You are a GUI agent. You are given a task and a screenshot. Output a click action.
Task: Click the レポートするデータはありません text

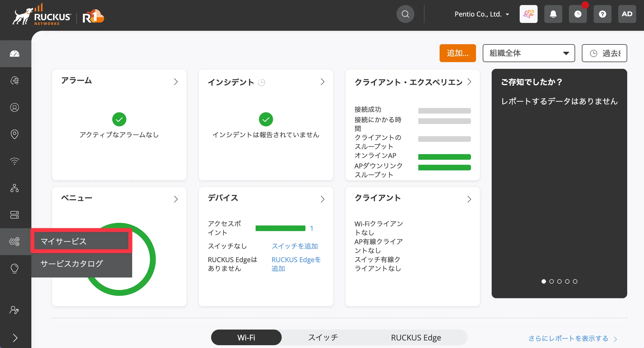[559, 101]
